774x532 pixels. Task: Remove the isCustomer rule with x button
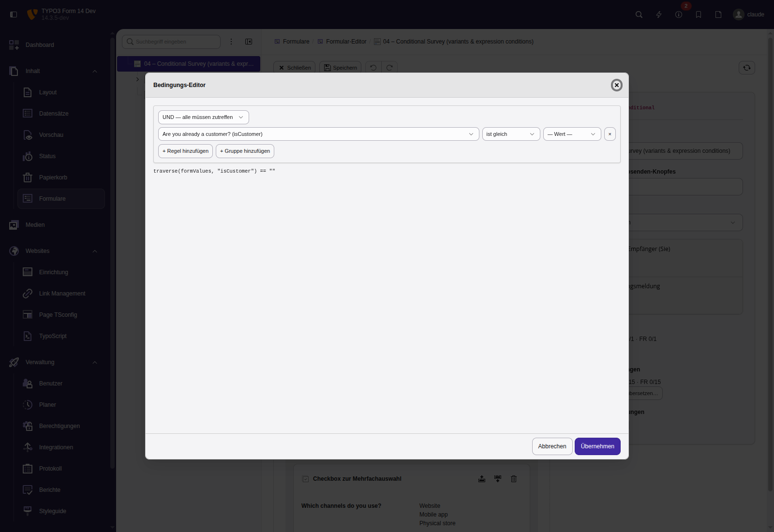[x=610, y=134]
